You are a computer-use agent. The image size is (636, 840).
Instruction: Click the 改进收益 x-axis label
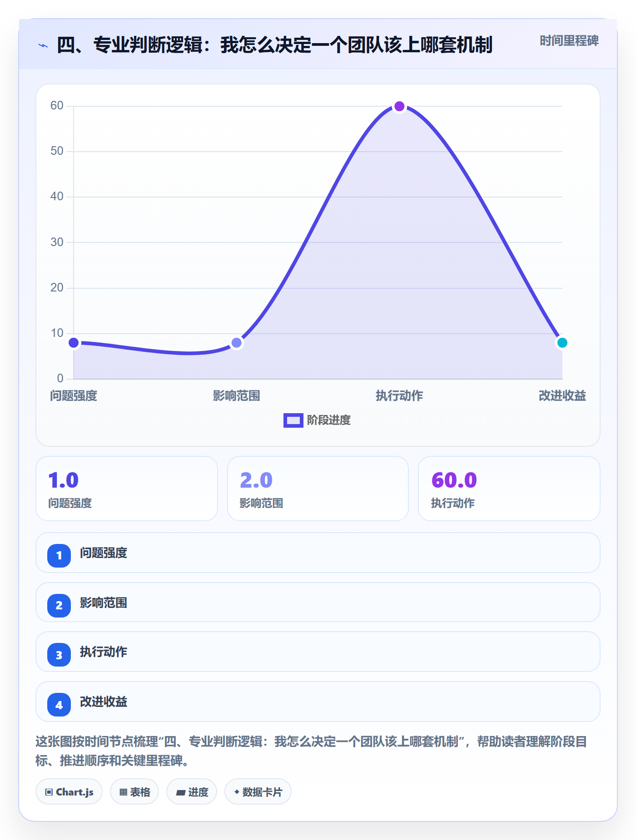tap(562, 396)
